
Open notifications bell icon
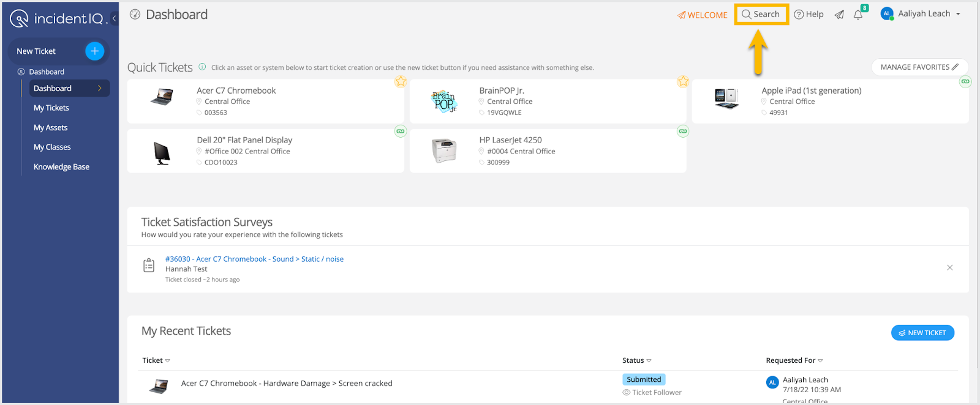point(858,15)
